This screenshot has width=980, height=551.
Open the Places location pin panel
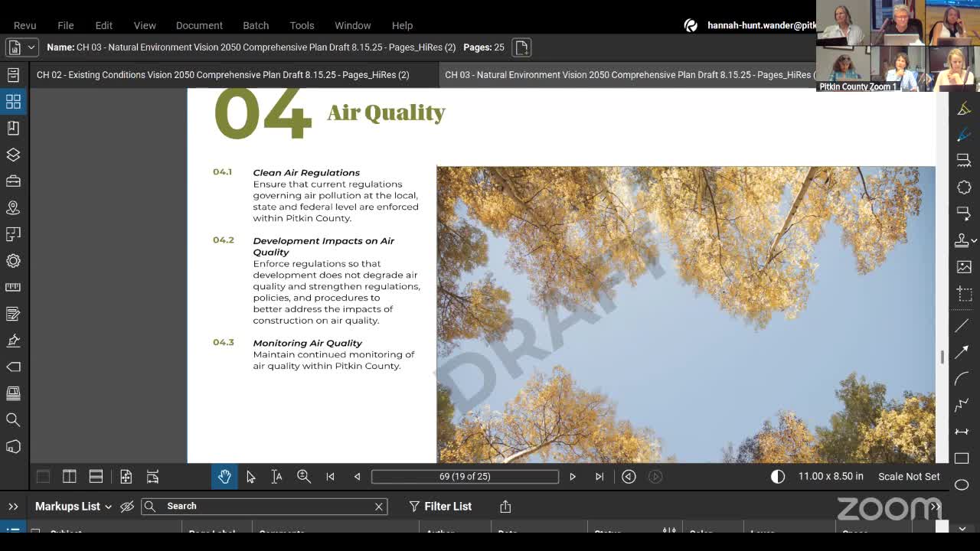click(13, 207)
